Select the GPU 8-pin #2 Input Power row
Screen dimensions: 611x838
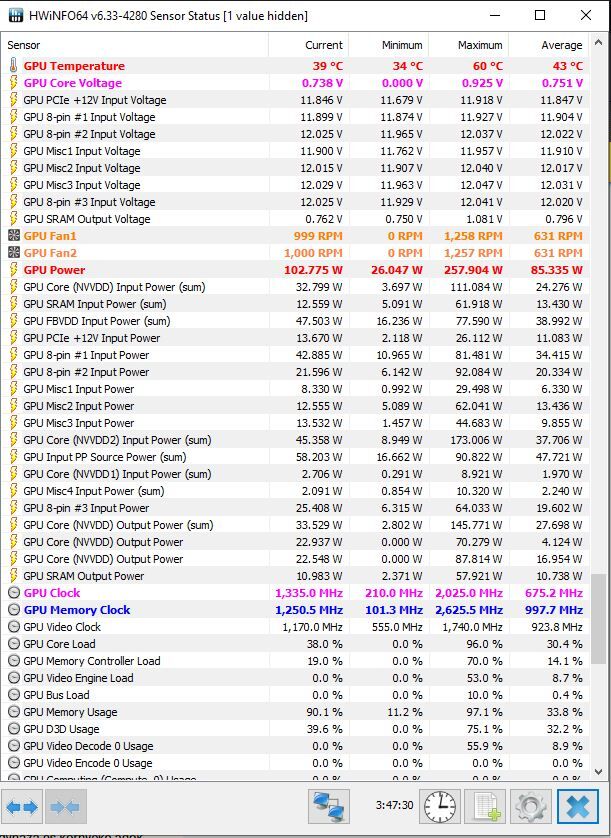[x=295, y=372]
